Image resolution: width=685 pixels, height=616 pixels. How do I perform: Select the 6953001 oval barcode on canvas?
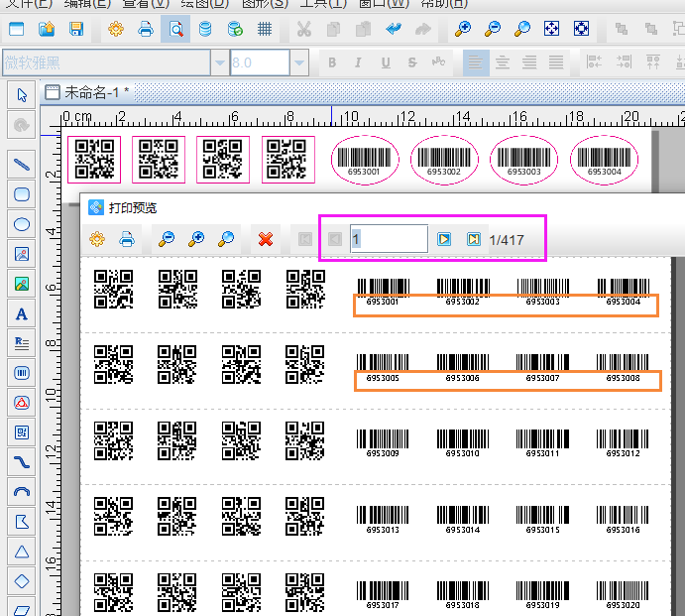coord(363,160)
